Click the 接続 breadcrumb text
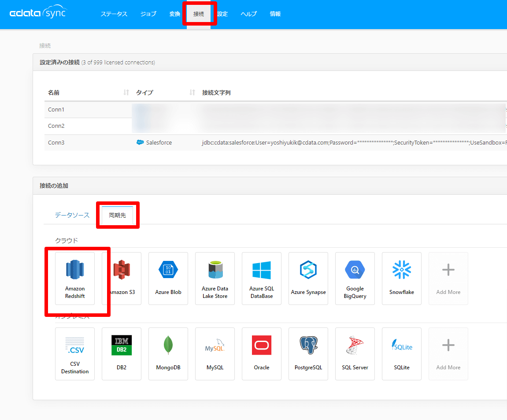The width and height of the screenshot is (507, 420). 45,46
